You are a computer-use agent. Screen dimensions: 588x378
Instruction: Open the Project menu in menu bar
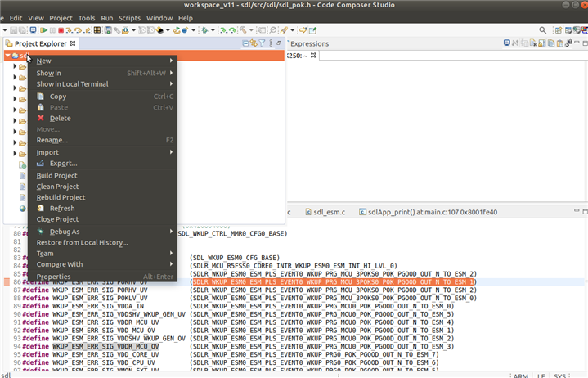pos(61,18)
